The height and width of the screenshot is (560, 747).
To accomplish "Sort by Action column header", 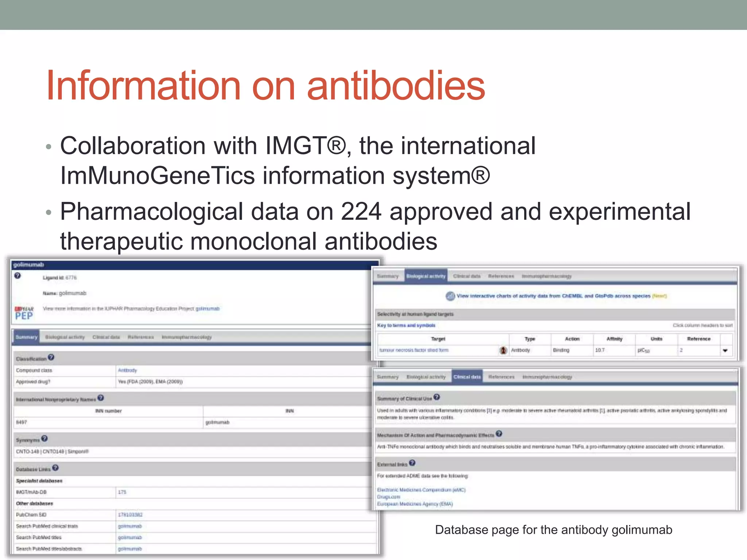I will (572, 339).
